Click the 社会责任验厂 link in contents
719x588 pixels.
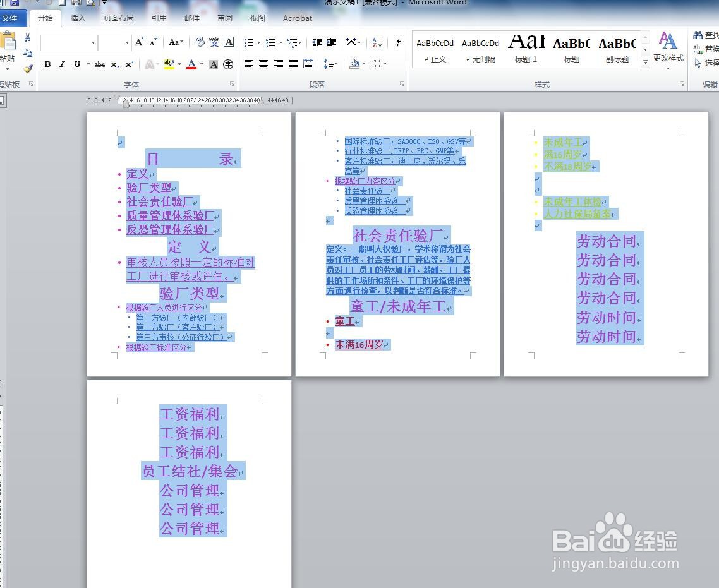160,201
